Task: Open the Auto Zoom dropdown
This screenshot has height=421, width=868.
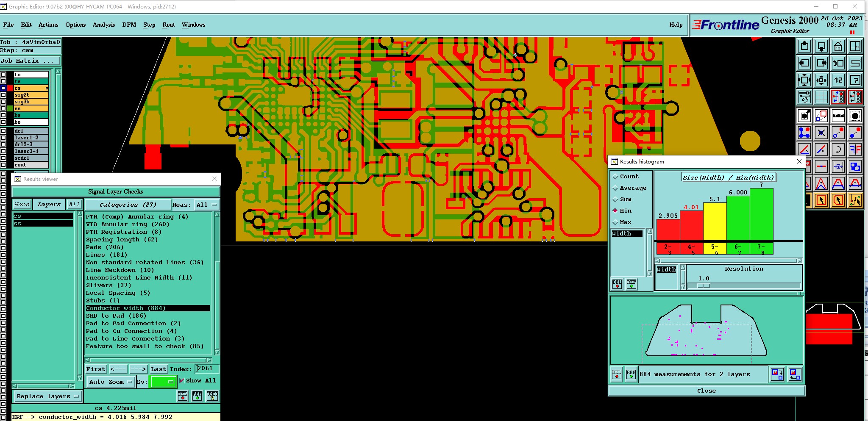Action: click(110, 382)
